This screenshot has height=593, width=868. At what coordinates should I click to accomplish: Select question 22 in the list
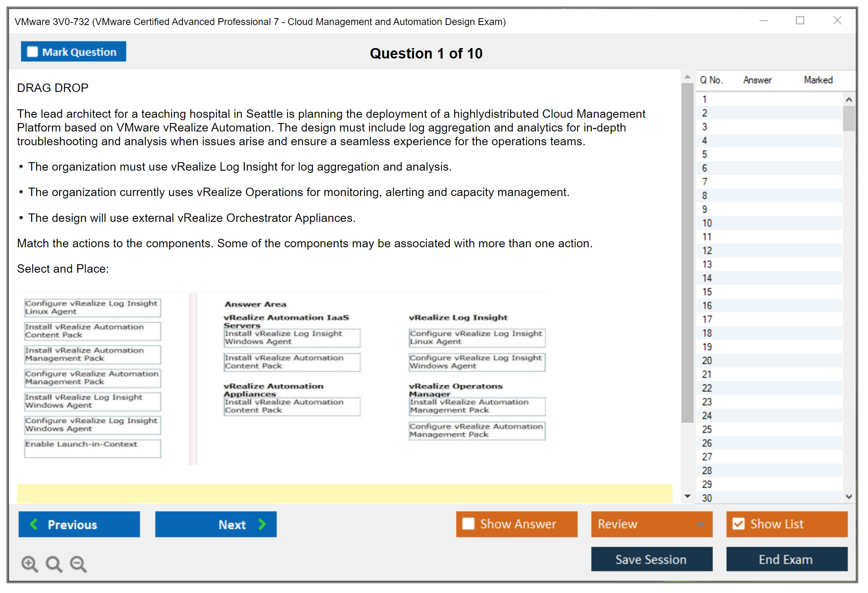707,388
